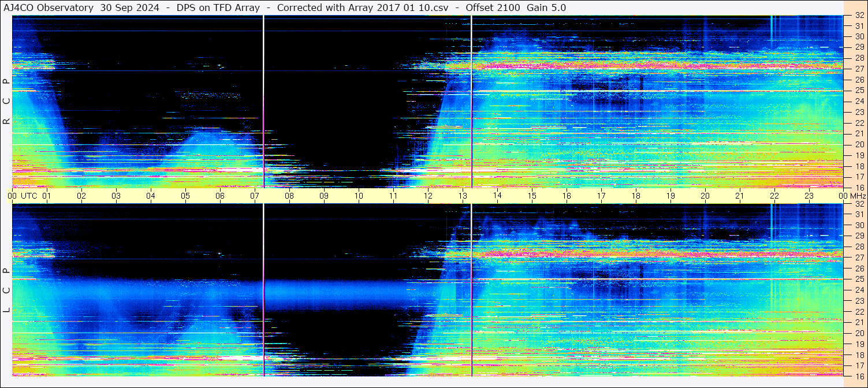The height and width of the screenshot is (388, 868).
Task: Click "DPS on TFD Array" in the header
Action: (218, 8)
